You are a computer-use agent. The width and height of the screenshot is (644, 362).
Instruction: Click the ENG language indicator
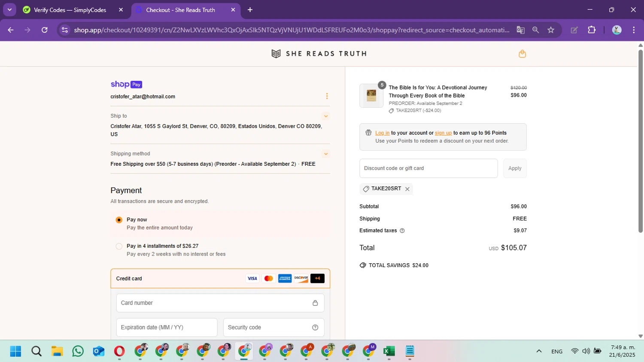point(557,351)
